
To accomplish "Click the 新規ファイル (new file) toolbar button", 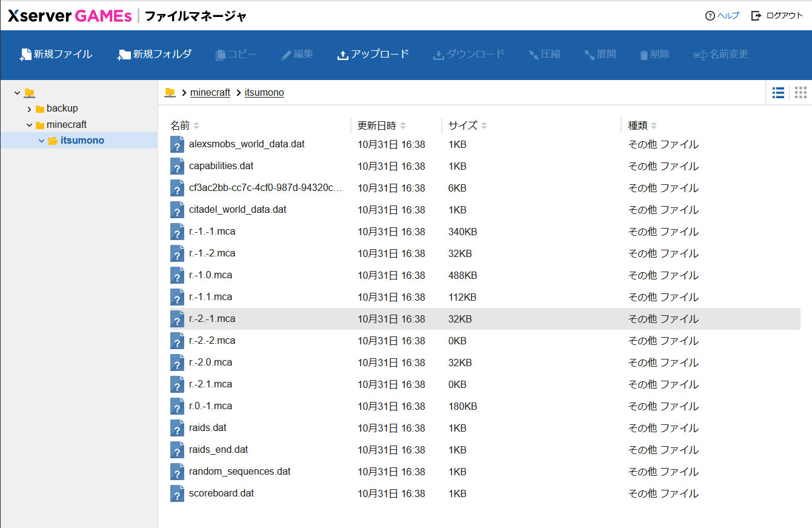I will (x=56, y=55).
